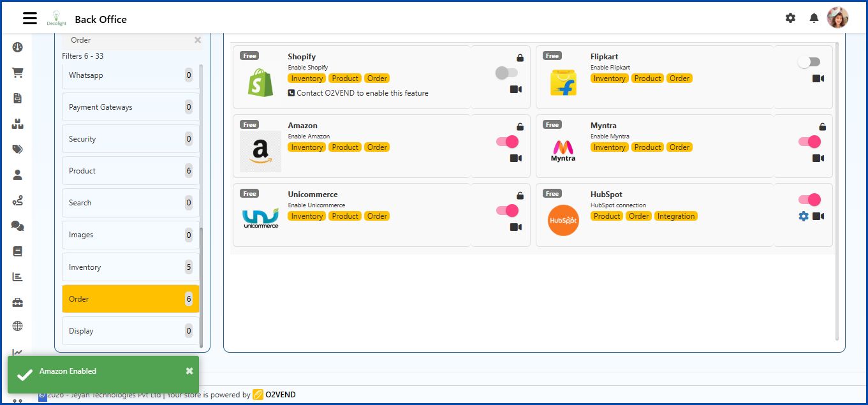Open the notifications bell in the top bar
The image size is (868, 405).
tap(814, 18)
